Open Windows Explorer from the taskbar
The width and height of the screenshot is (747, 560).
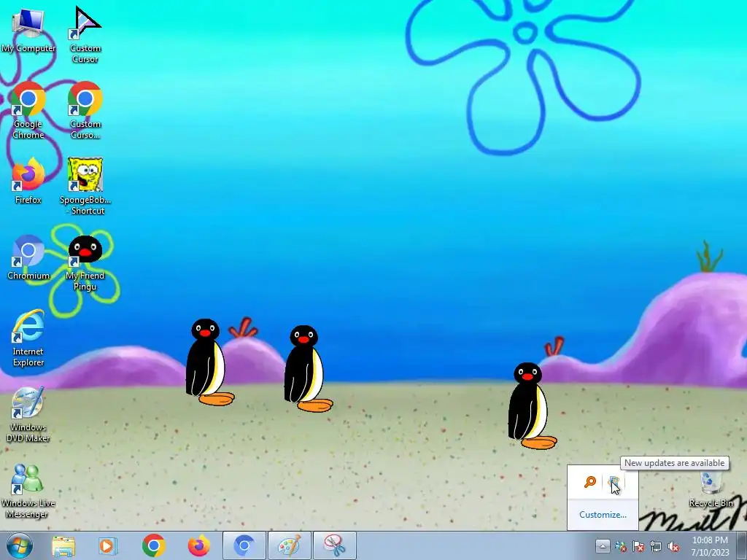pyautogui.click(x=63, y=545)
